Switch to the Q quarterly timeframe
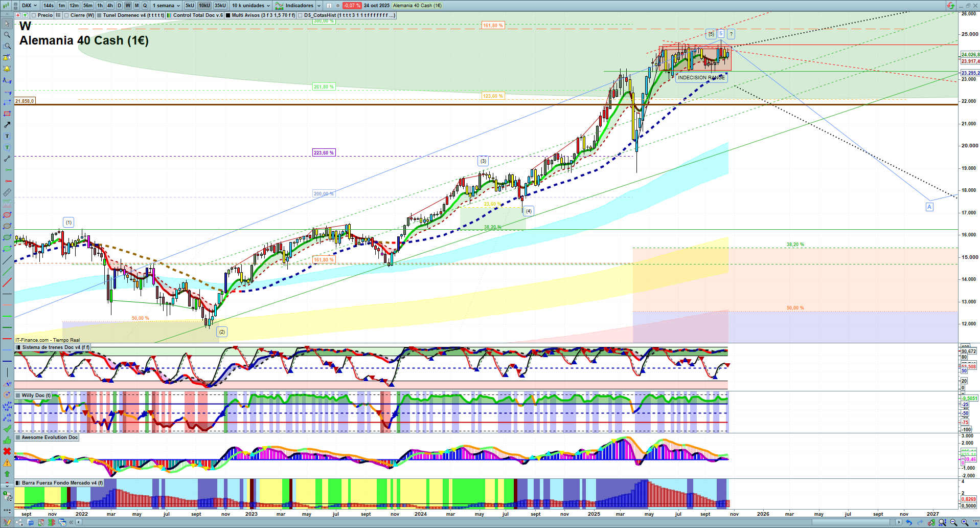Image resolution: width=980 pixels, height=528 pixels. pyautogui.click(x=145, y=6)
